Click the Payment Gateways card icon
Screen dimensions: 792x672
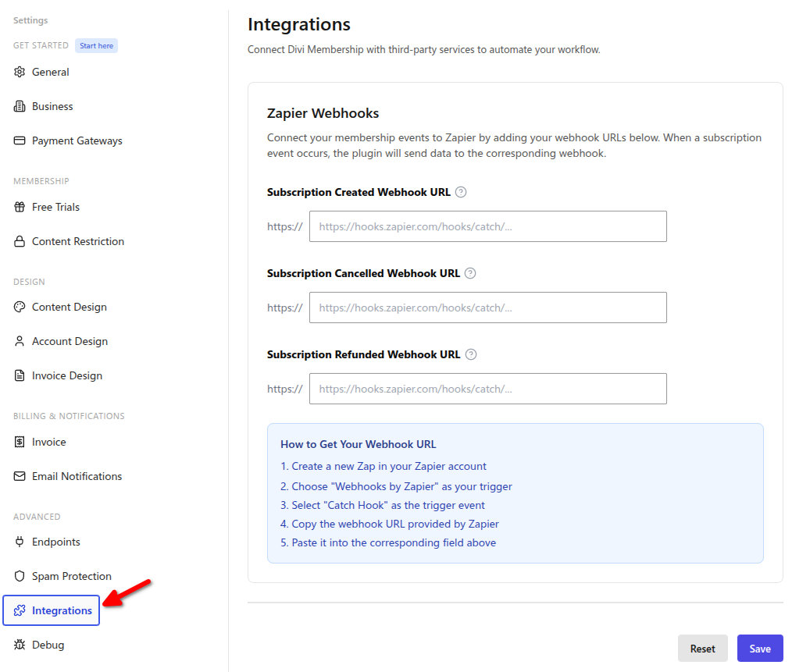click(20, 140)
